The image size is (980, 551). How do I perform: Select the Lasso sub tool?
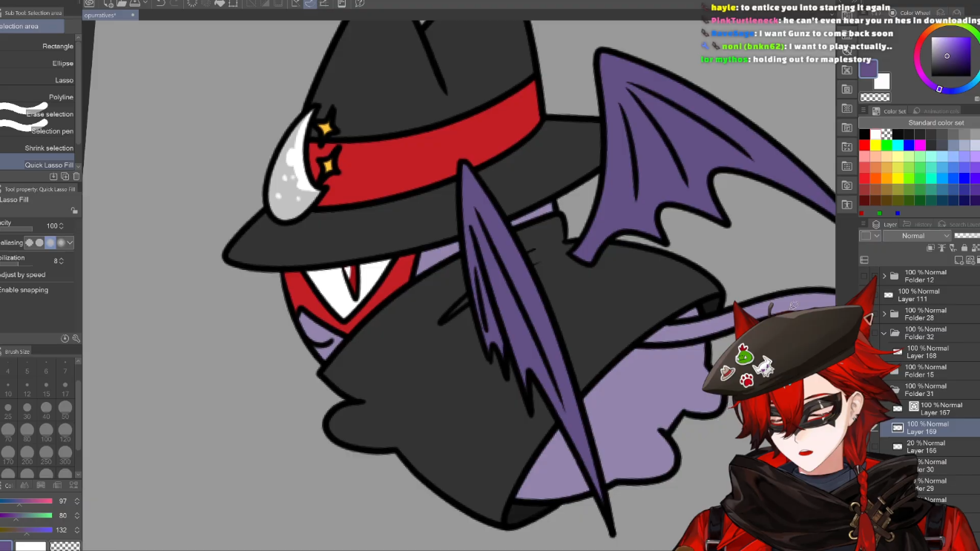click(39, 80)
